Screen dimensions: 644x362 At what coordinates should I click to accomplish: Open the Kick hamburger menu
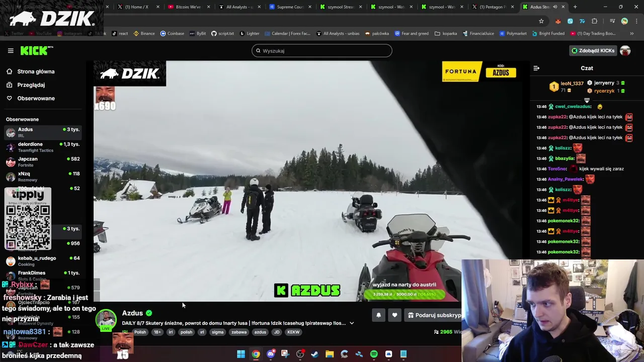coord(11,51)
